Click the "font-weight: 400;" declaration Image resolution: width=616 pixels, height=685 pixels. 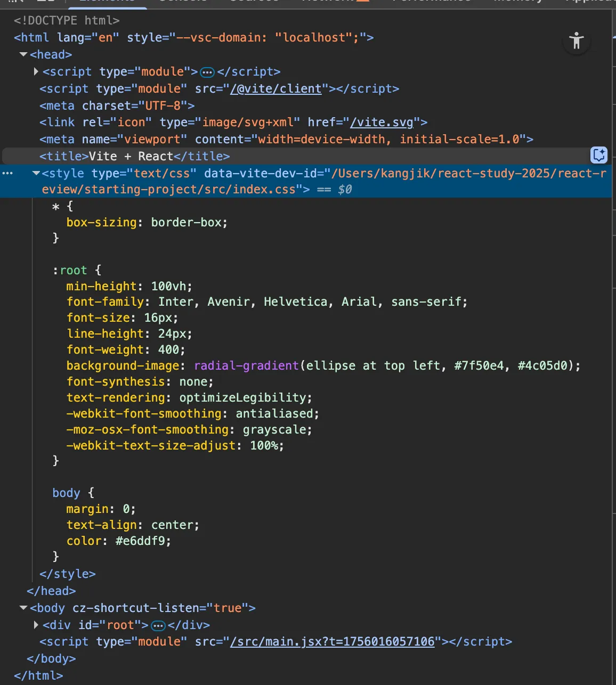pos(126,349)
